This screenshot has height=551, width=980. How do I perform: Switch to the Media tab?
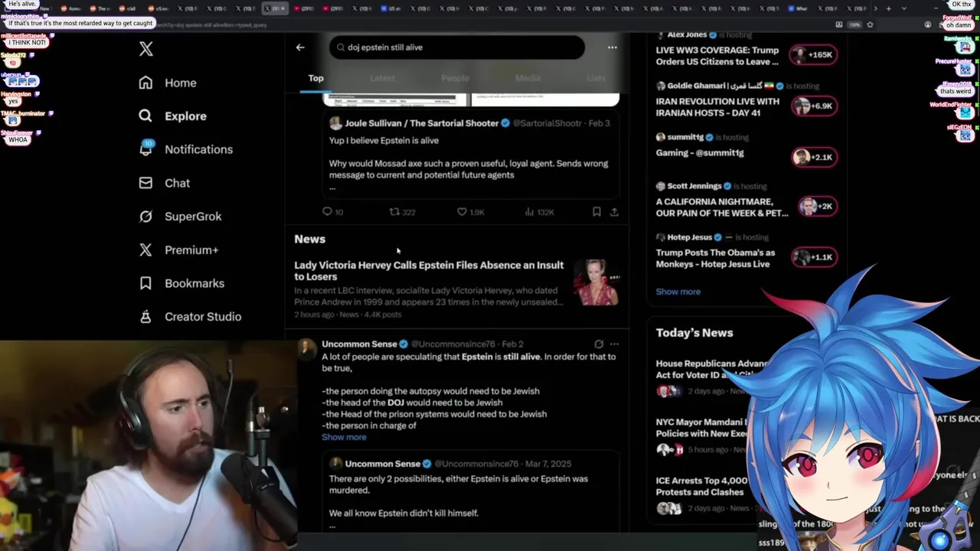[x=528, y=78]
